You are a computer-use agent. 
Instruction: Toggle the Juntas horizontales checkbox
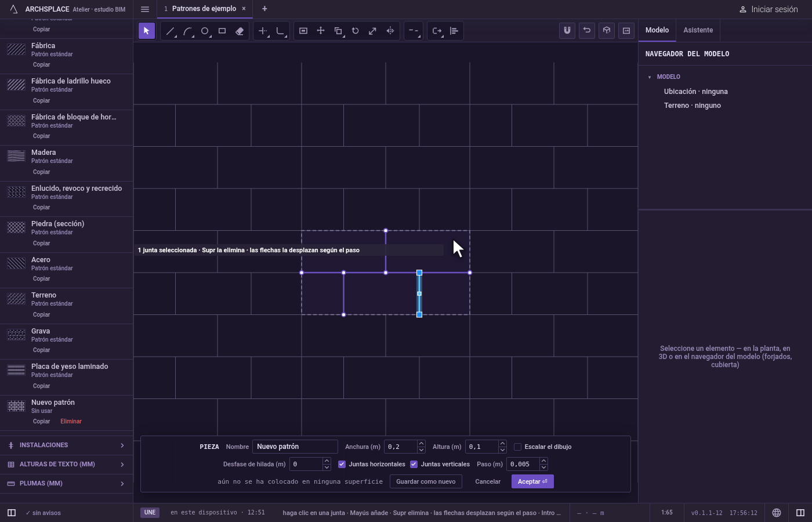pyautogui.click(x=342, y=464)
